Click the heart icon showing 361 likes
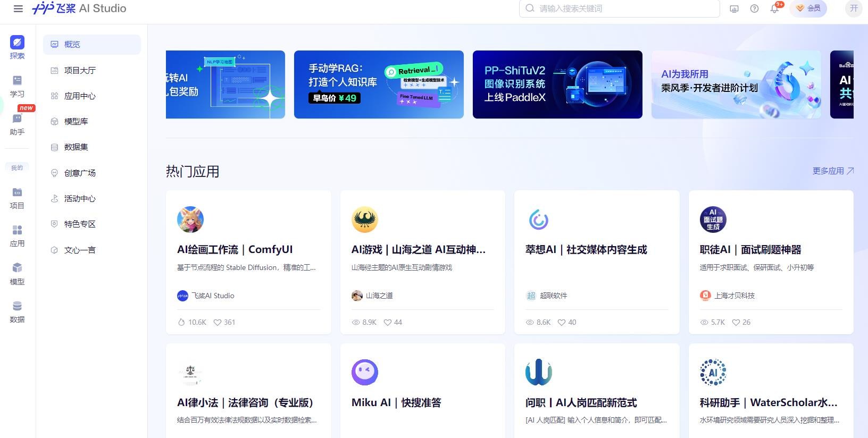The image size is (868, 438). point(217,322)
